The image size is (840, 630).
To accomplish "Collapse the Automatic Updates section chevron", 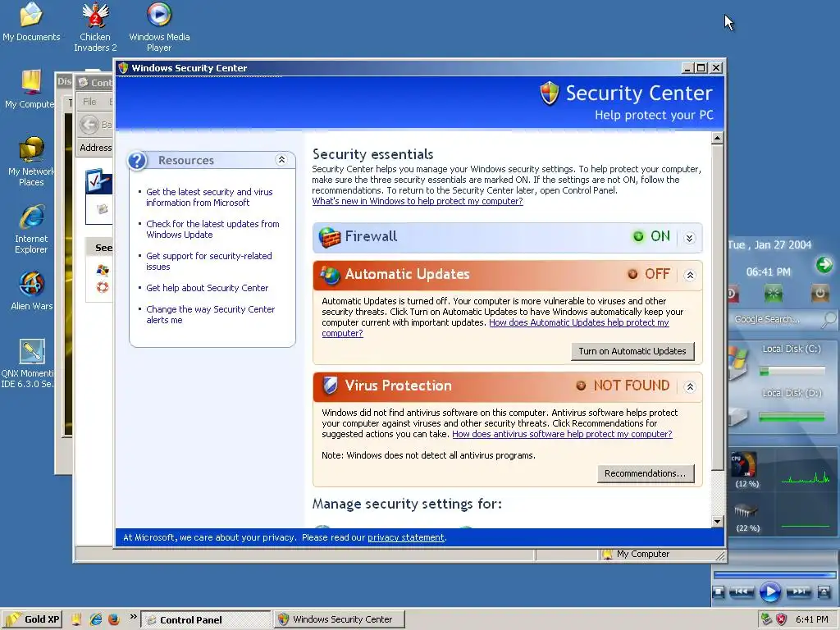I will tap(690, 276).
